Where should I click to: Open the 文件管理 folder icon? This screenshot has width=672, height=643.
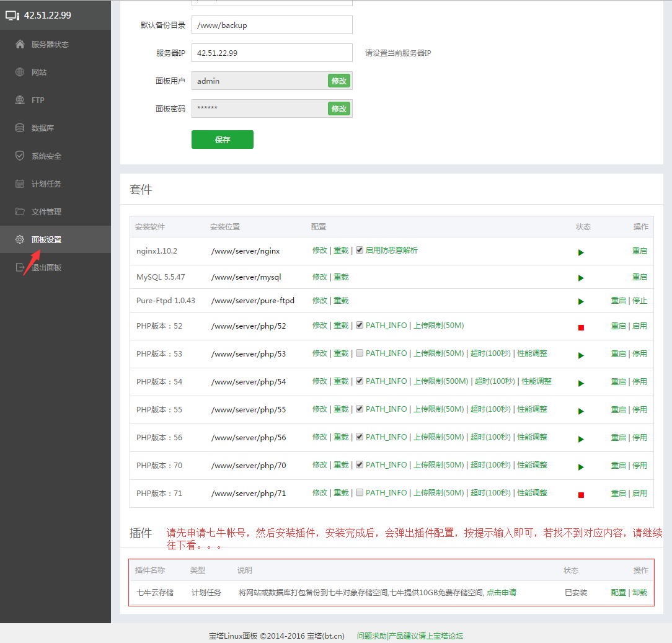pyautogui.click(x=20, y=211)
